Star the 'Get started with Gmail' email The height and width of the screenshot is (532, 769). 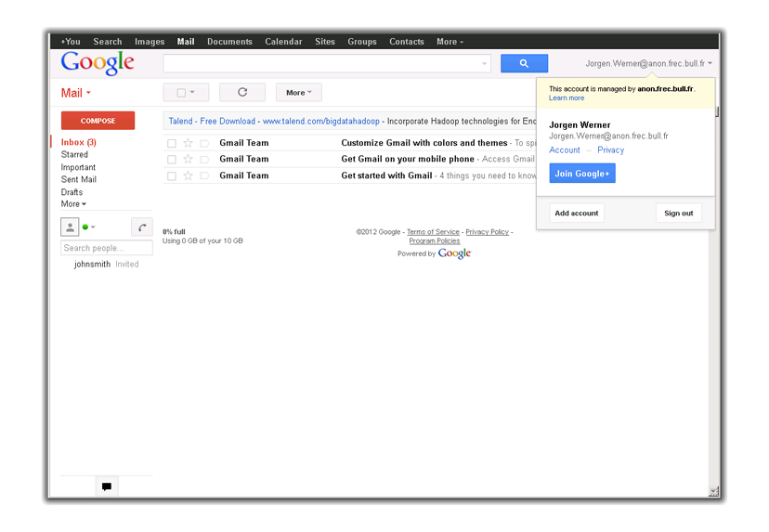pyautogui.click(x=188, y=175)
